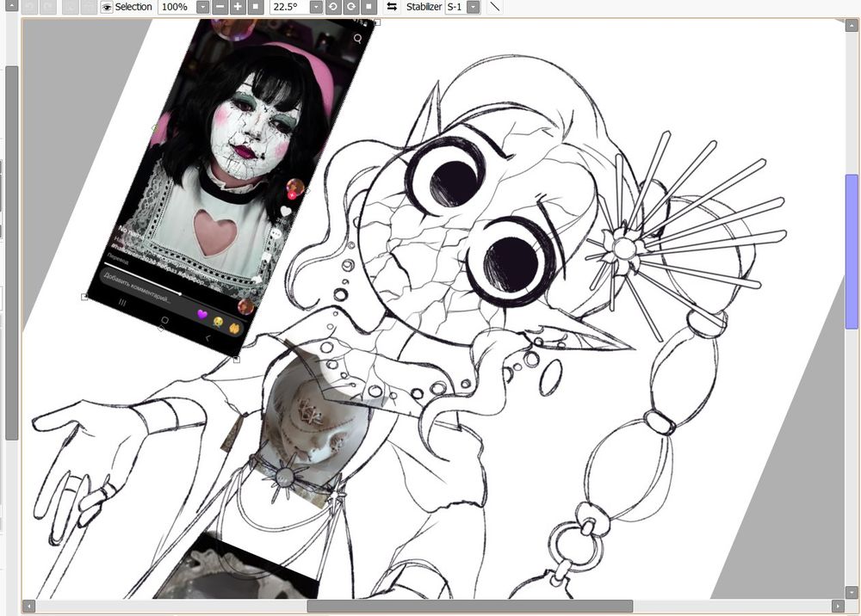Viewport: 861px width, 616px height.
Task: Click the horizontal scrollbar left arrow
Action: coord(28,607)
